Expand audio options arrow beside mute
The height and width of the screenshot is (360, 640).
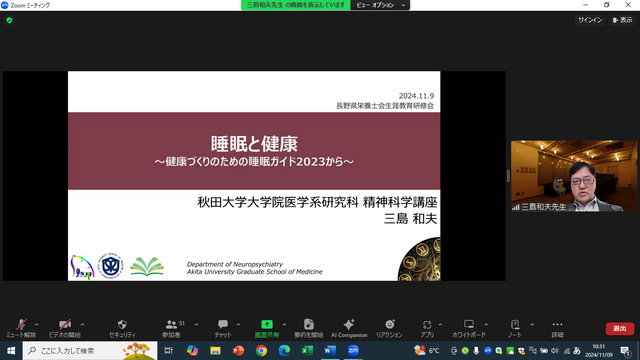(36, 325)
